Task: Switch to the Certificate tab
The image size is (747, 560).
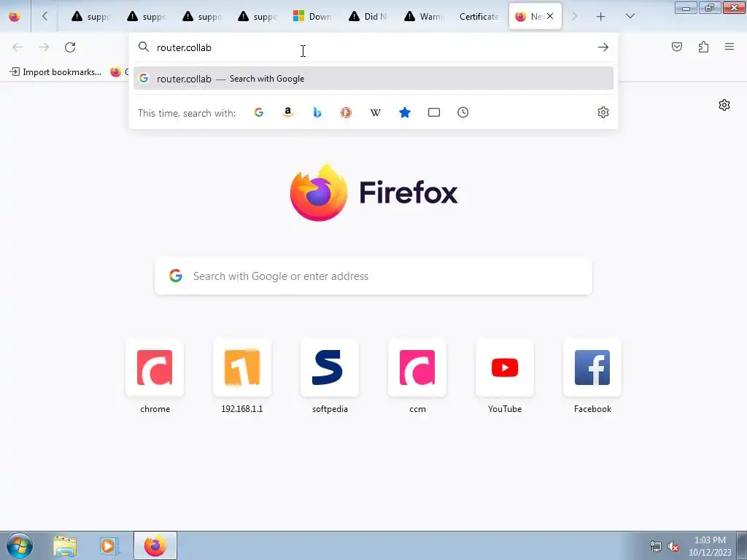Action: point(479,16)
